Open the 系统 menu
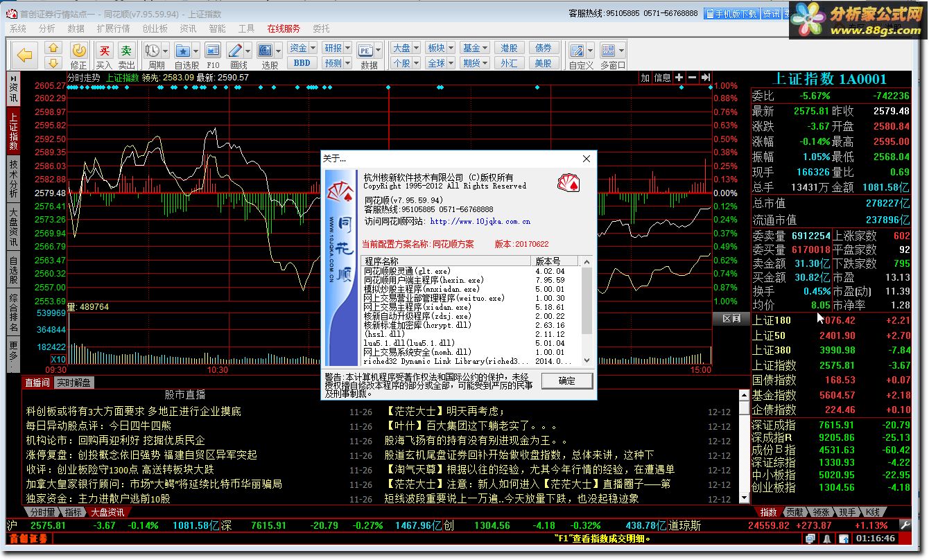 [18, 28]
